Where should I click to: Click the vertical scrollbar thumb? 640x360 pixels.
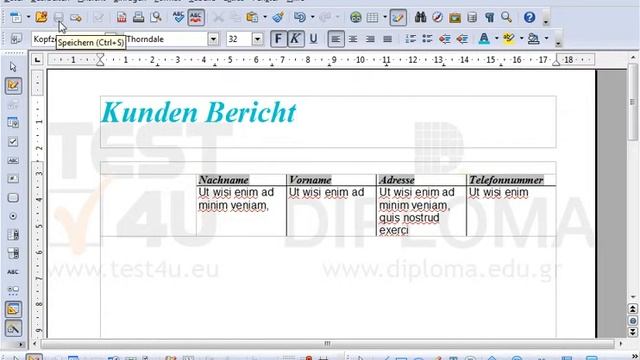tap(633, 101)
